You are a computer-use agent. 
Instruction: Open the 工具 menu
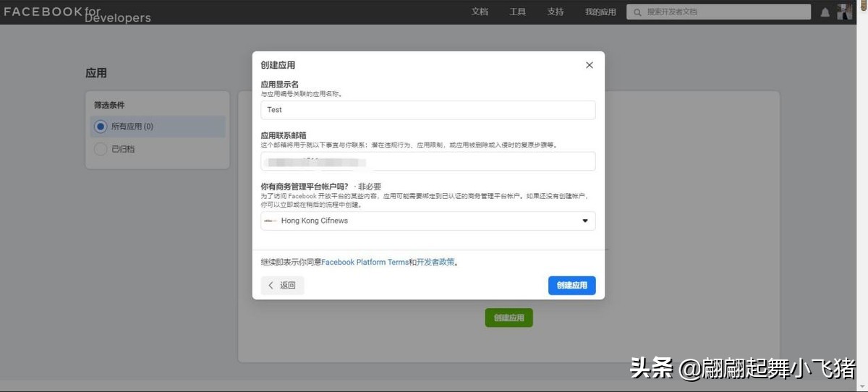518,12
